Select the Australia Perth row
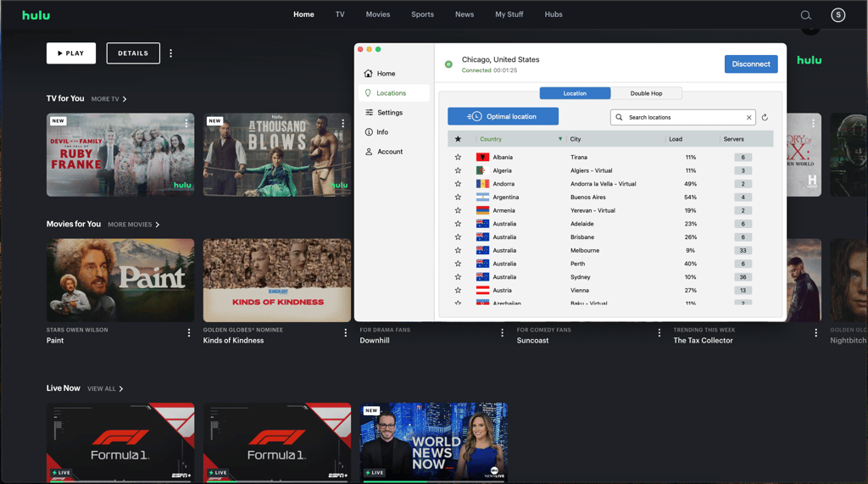 coord(610,264)
